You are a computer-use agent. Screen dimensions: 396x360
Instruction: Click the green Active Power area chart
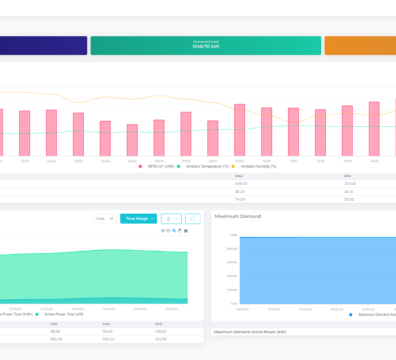coord(94,275)
